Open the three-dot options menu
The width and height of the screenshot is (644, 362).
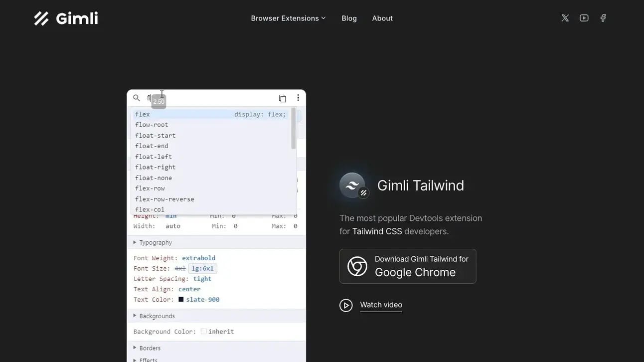(298, 98)
